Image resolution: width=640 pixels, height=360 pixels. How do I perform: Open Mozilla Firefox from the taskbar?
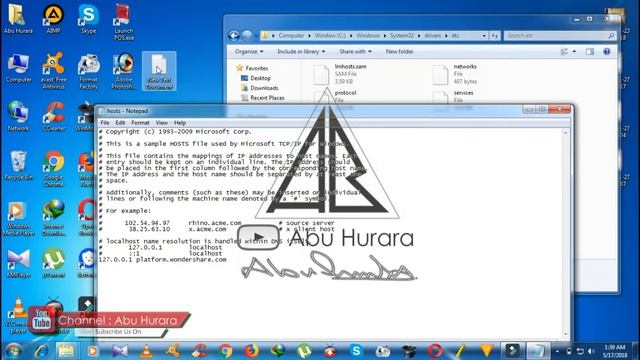point(251,351)
